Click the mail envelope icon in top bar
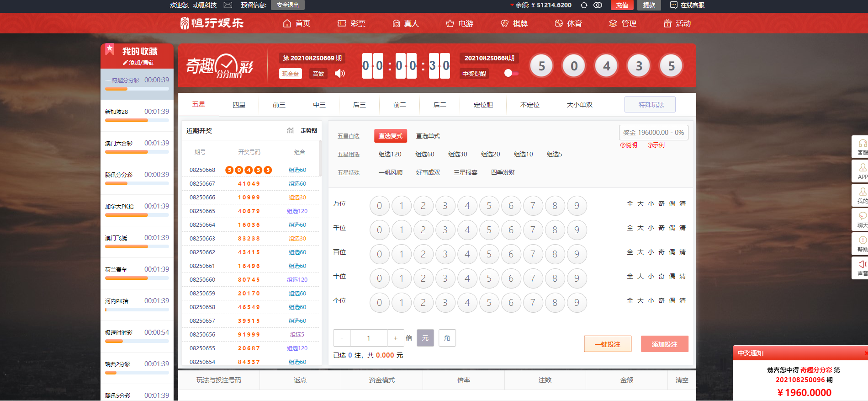 coord(228,5)
